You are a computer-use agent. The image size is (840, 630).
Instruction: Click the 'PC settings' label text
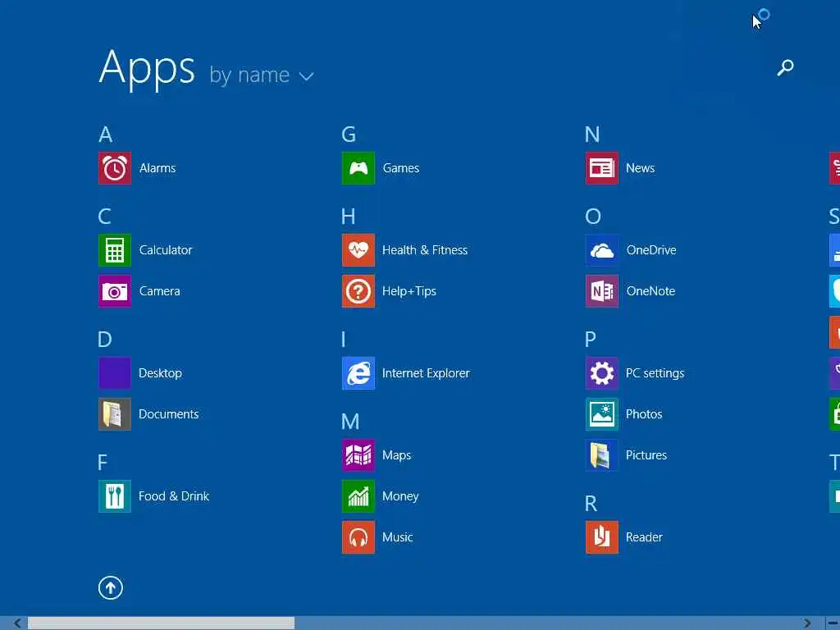655,373
